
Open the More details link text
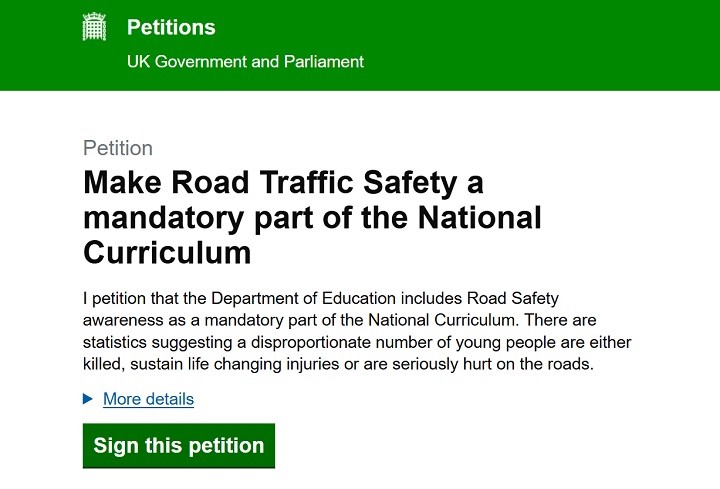click(x=148, y=399)
